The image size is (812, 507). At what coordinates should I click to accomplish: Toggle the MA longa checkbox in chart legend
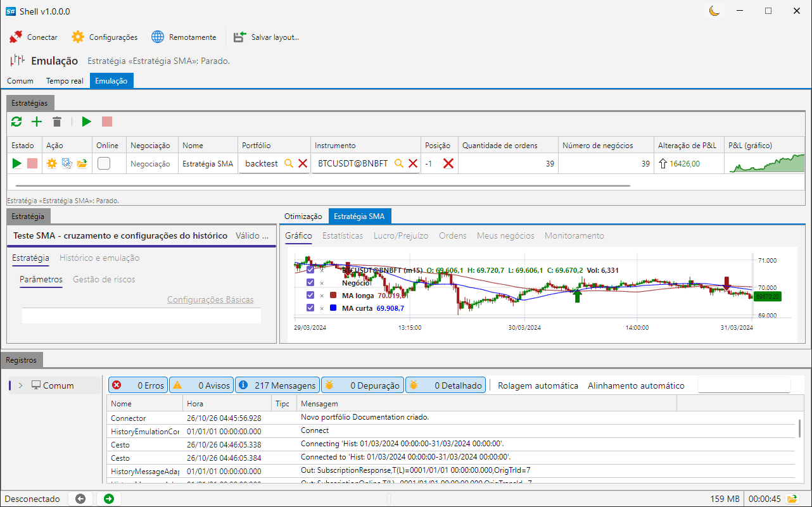tap(310, 295)
